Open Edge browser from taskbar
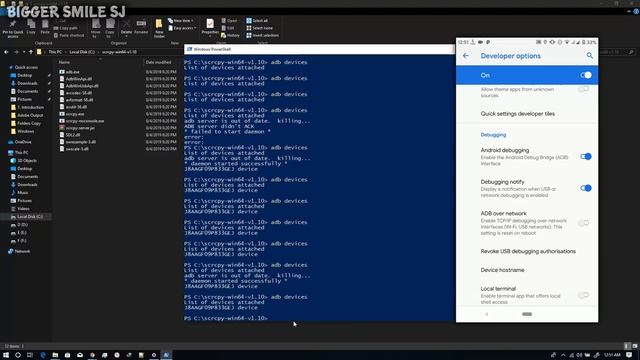 click(43, 355)
